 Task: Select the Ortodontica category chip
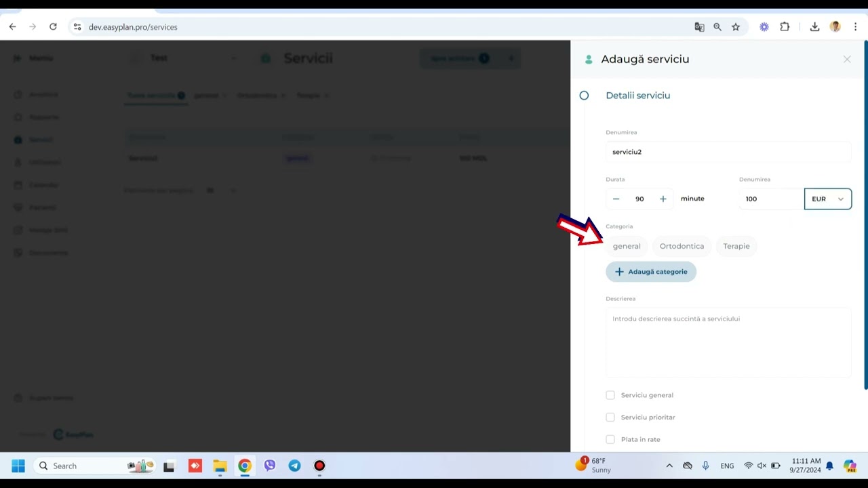[682, 246]
